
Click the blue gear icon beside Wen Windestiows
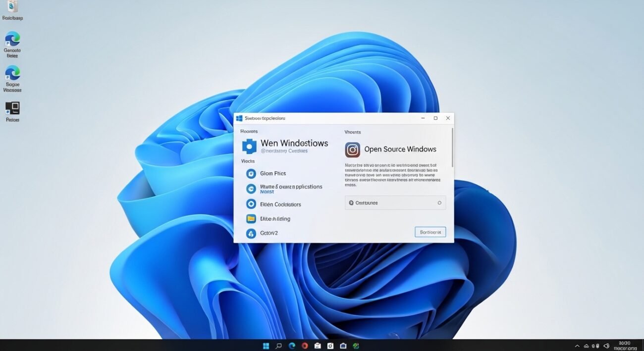[x=249, y=146]
